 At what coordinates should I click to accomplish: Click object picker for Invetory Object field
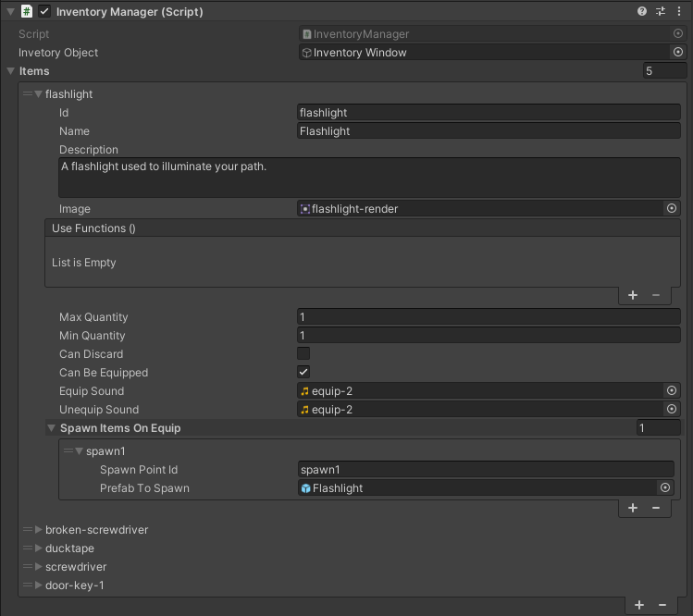point(677,53)
